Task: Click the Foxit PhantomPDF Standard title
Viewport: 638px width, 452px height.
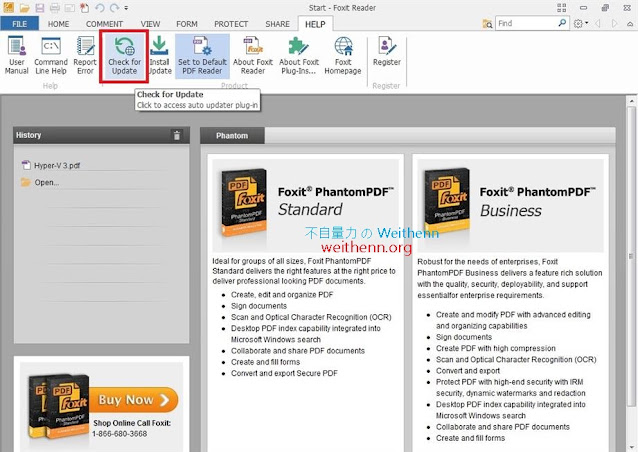Action: 336,201
